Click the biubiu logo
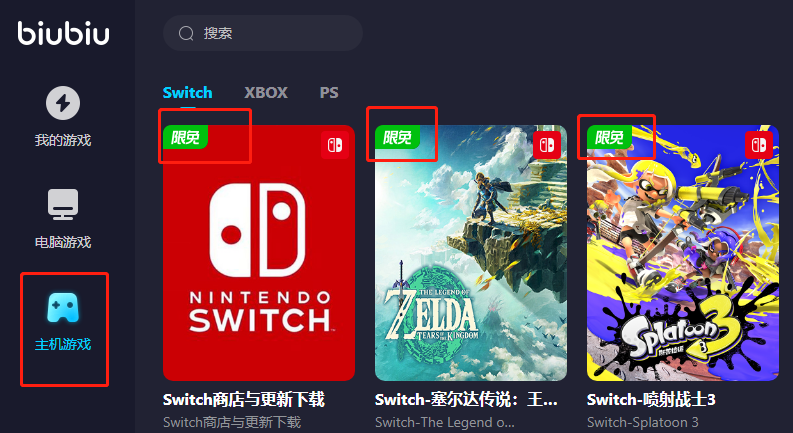The width and height of the screenshot is (793, 433). (x=63, y=33)
